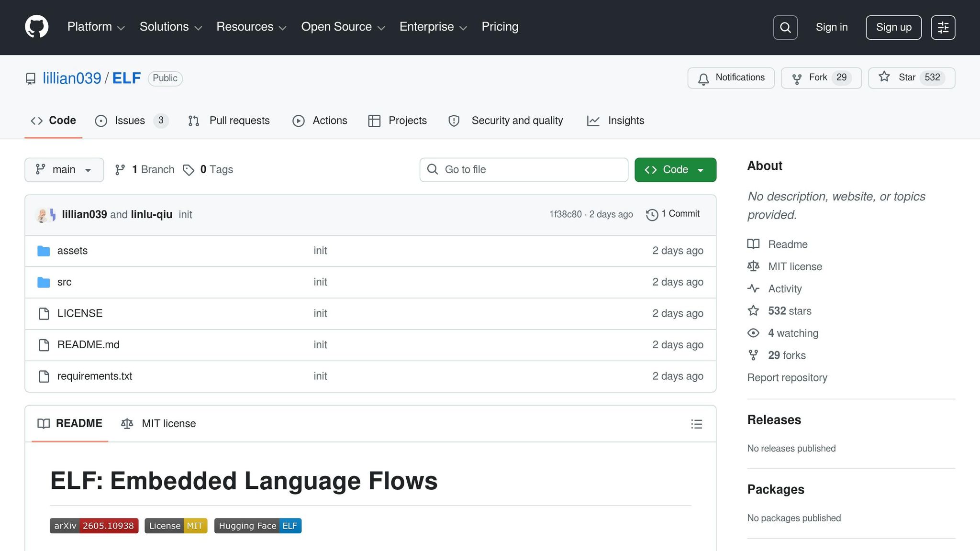Open the Actions tab
This screenshot has width=980, height=551.
(320, 121)
